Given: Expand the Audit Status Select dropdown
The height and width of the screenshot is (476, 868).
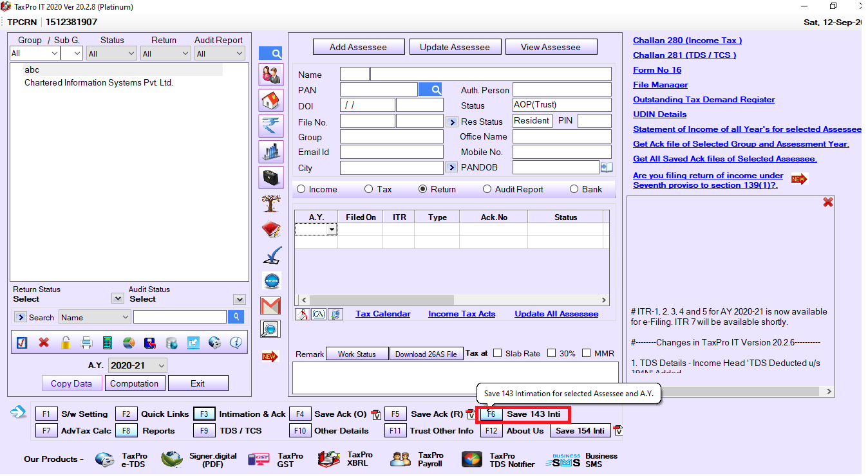Looking at the screenshot, I should 240,299.
